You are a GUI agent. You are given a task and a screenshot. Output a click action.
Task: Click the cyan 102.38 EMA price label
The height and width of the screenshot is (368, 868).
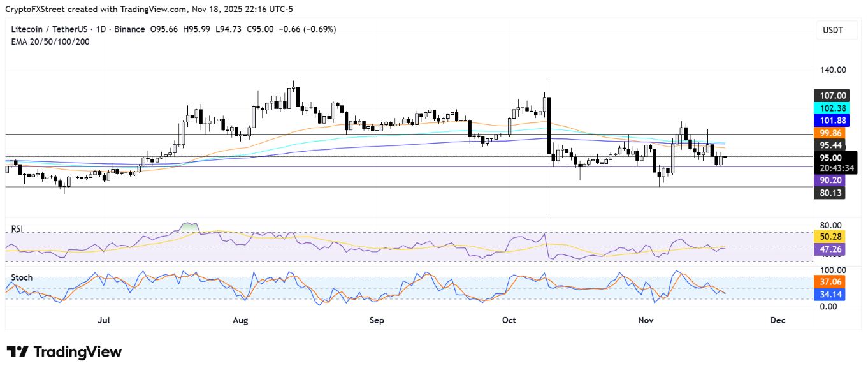pos(830,109)
